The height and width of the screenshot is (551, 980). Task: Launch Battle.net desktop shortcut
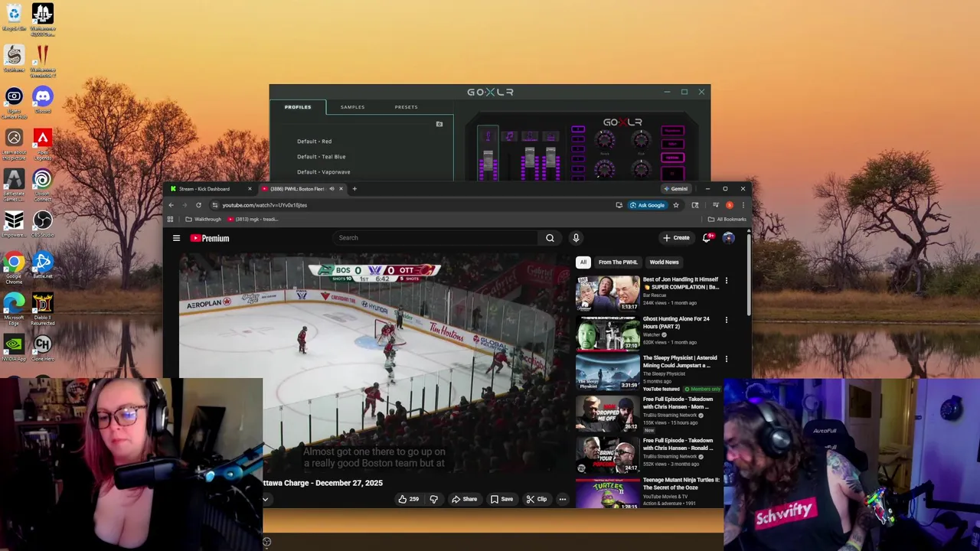[x=43, y=266]
